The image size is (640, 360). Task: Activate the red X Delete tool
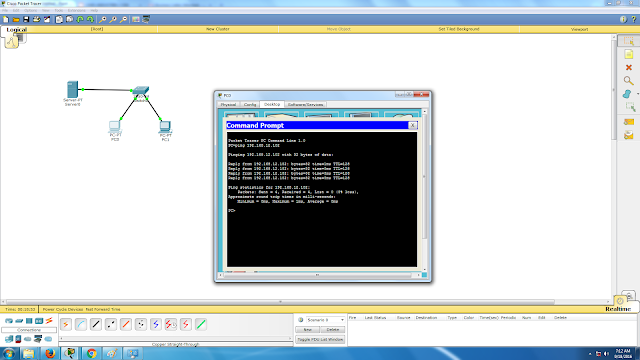point(629,67)
